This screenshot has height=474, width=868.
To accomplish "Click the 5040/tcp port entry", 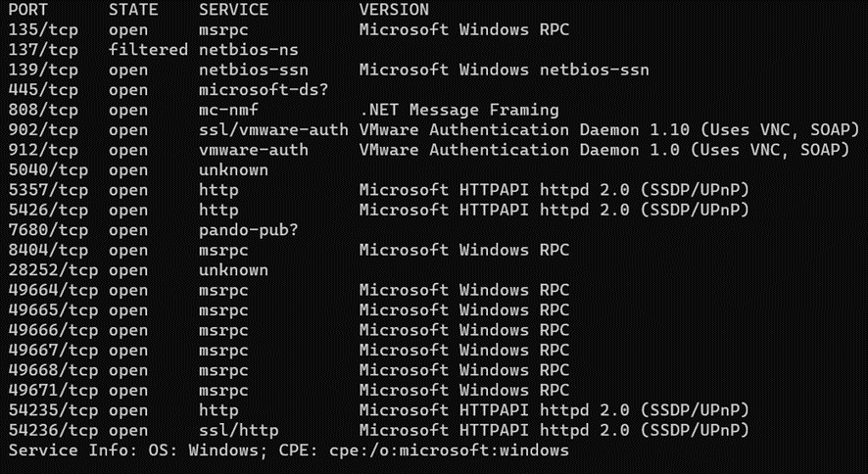I will pyautogui.click(x=48, y=170).
